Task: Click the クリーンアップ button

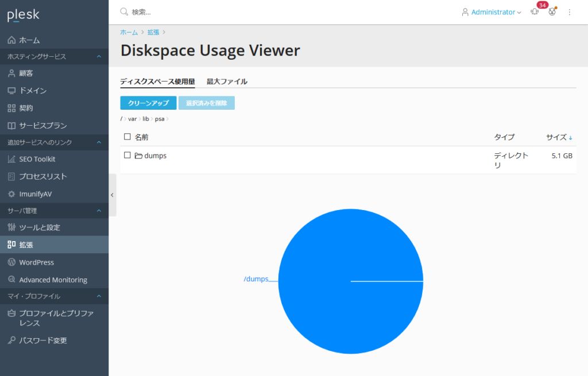Action: point(147,103)
